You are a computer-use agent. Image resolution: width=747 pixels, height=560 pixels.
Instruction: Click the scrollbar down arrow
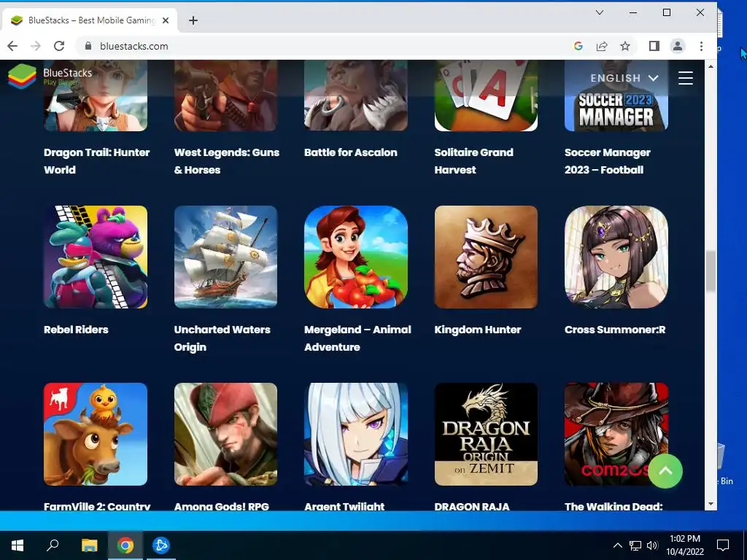tap(711, 505)
